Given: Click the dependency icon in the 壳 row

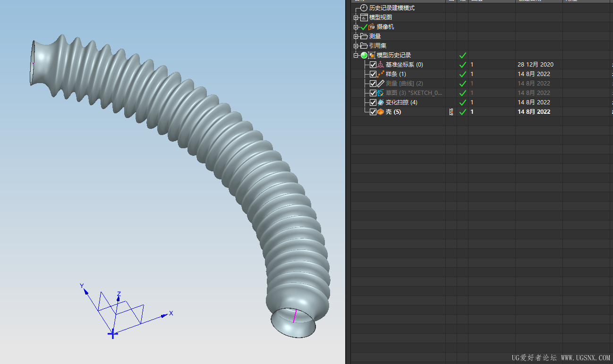Looking at the screenshot, I should [451, 112].
